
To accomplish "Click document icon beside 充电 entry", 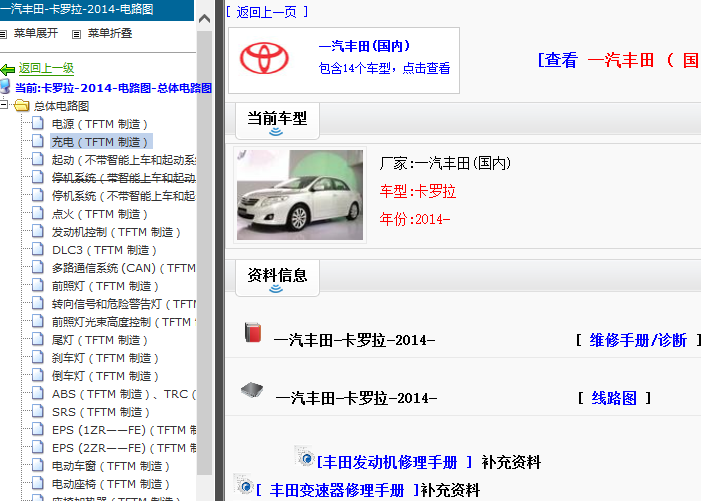I will [38, 141].
